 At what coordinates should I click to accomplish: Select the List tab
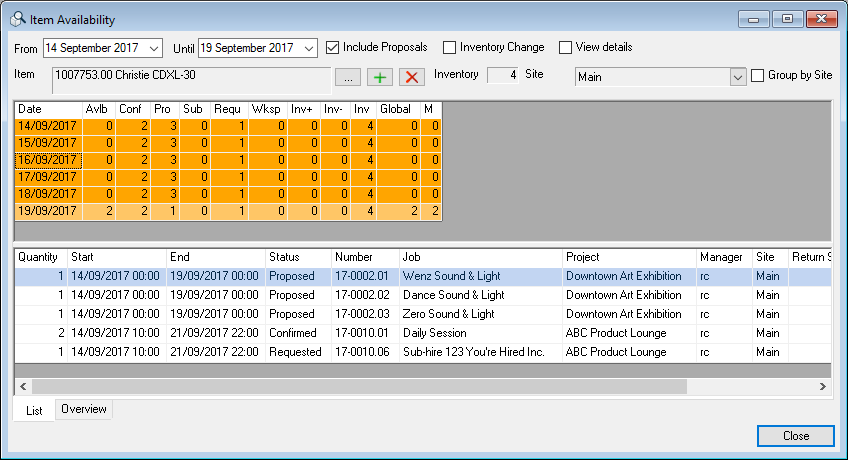(x=33, y=410)
